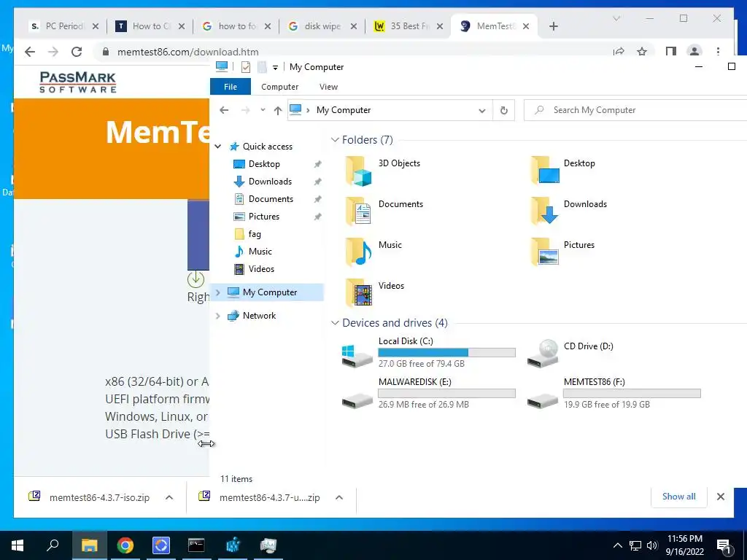The width and height of the screenshot is (747, 560).
Task: Click the PassMark Software logo
Action: pos(77,82)
